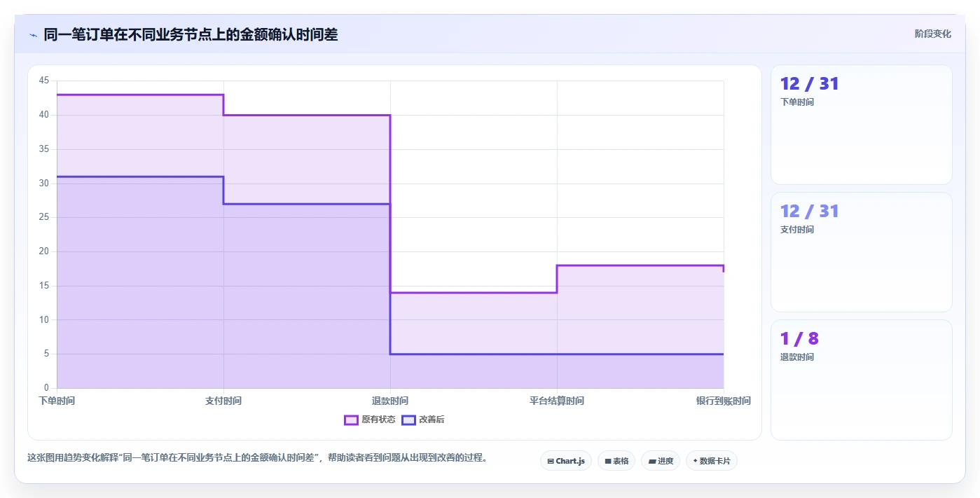Screen dimensions: 980x498
Task: Click the 银行到账时间 x-axis label
Action: click(723, 401)
